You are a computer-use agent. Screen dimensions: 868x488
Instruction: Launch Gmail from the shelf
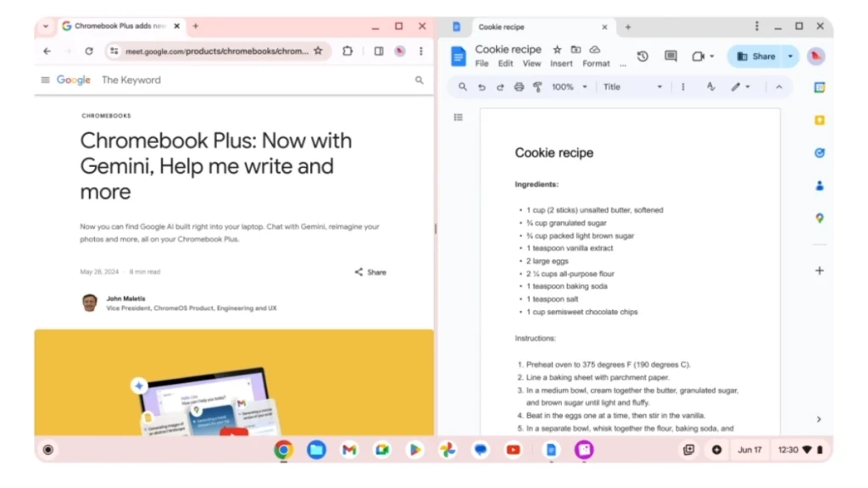(x=348, y=450)
